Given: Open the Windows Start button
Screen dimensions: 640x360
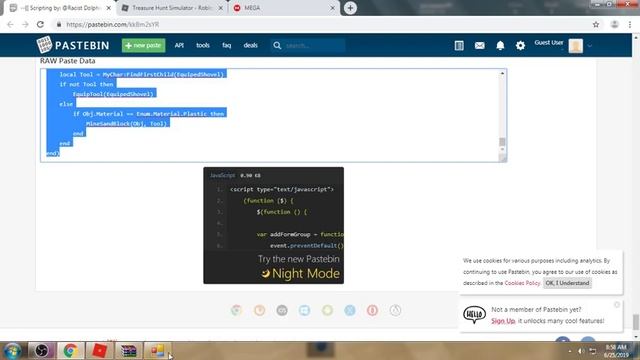Looking at the screenshot, I should (12, 351).
